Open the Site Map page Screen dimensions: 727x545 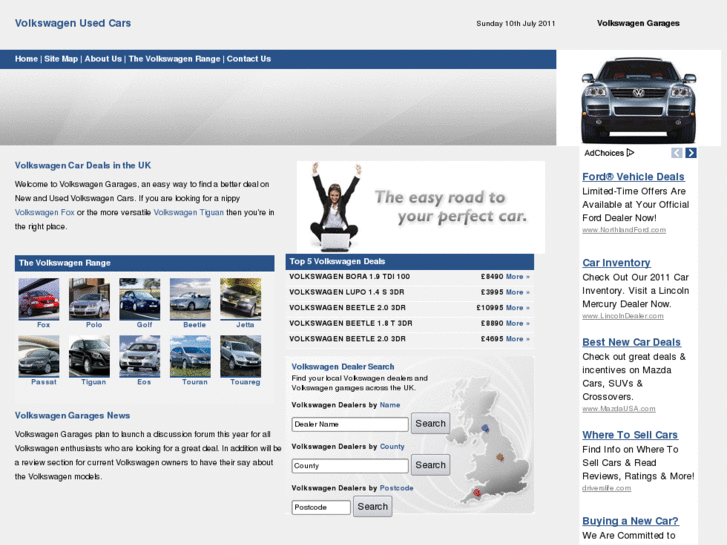coord(61,59)
